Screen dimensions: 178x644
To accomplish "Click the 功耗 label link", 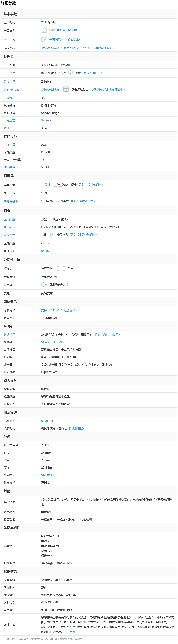I will pyautogui.click(x=7, y=128).
